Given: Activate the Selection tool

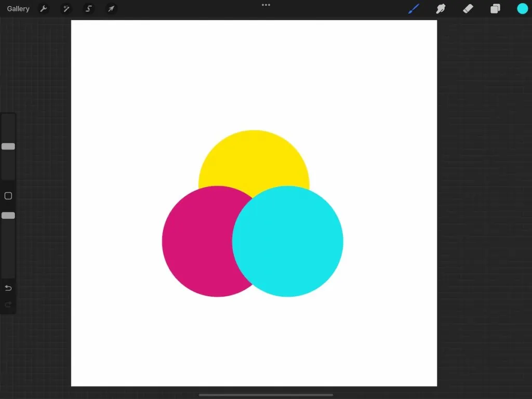Looking at the screenshot, I should pyautogui.click(x=88, y=9).
